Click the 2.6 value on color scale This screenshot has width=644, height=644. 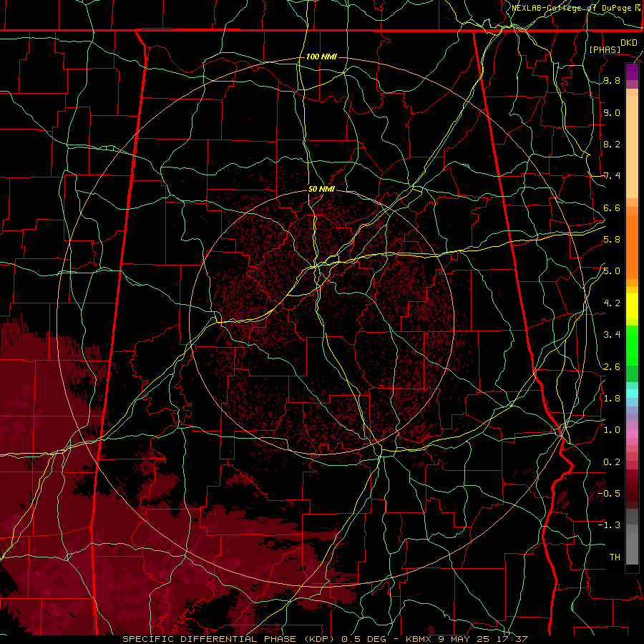[612, 366]
